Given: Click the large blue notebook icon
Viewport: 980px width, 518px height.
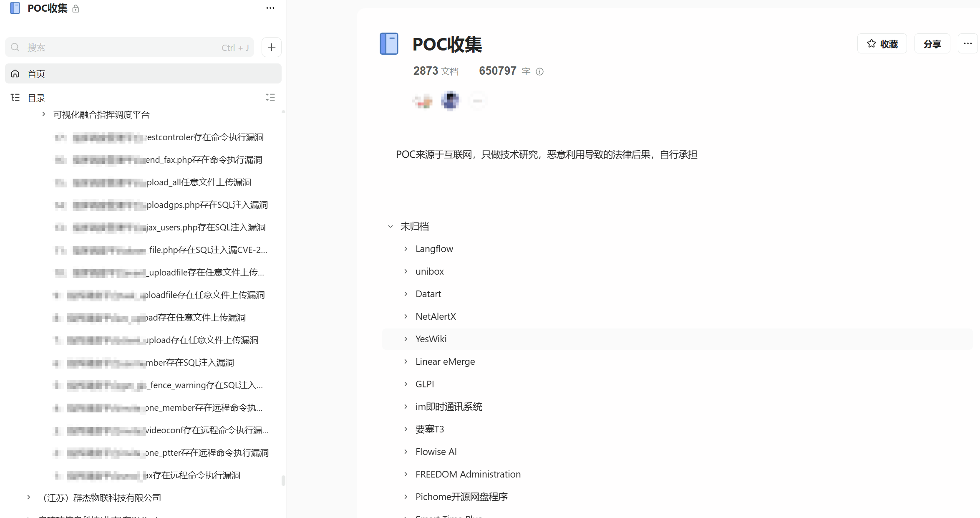Looking at the screenshot, I should coord(389,44).
